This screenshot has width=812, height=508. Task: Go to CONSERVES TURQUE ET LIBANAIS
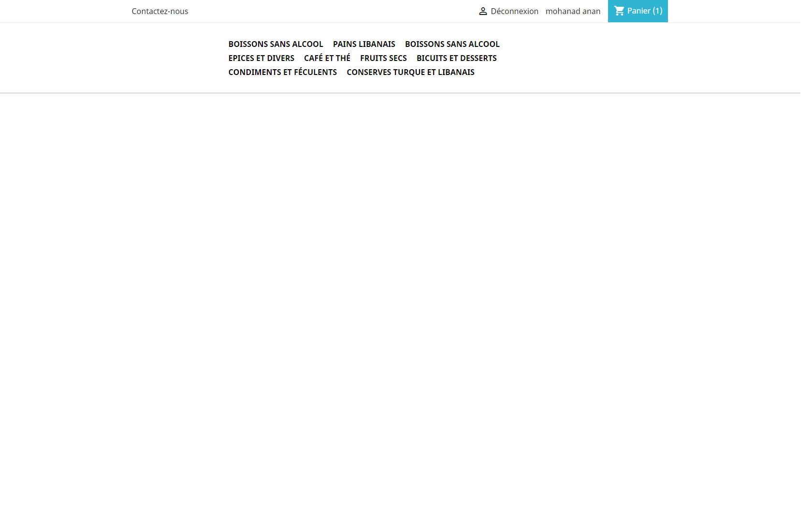pyautogui.click(x=410, y=72)
